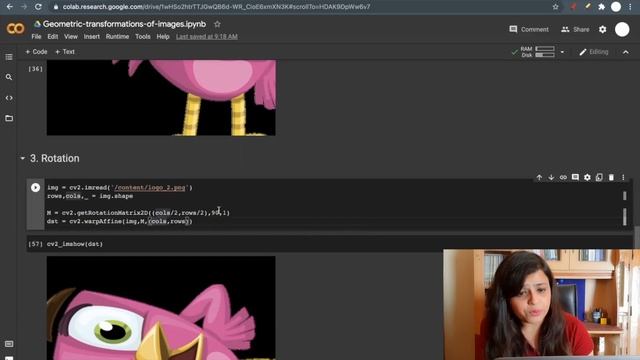
Task: Add a new code cell with + Code
Action: tap(36, 52)
